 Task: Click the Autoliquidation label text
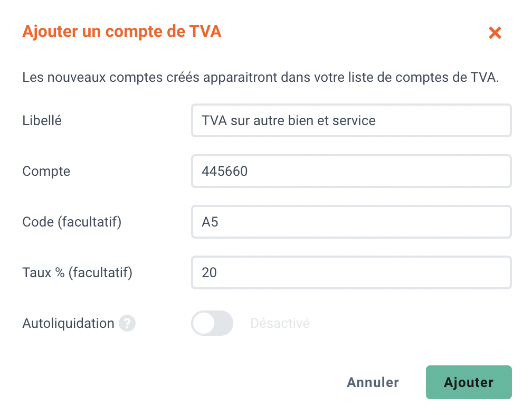(x=68, y=323)
